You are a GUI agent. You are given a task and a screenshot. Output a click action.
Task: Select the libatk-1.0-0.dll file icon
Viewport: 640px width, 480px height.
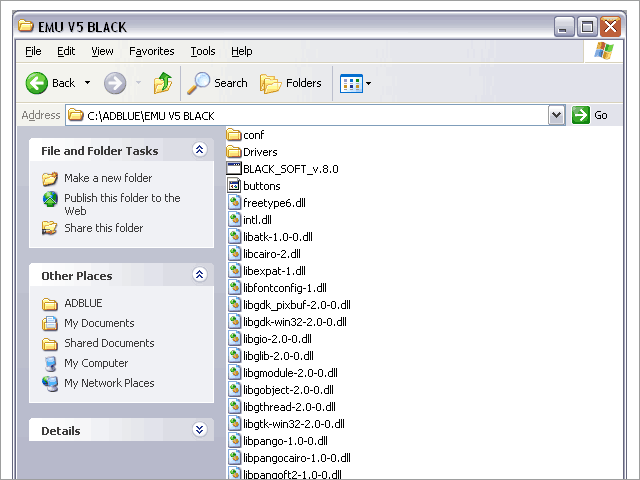coord(234,236)
